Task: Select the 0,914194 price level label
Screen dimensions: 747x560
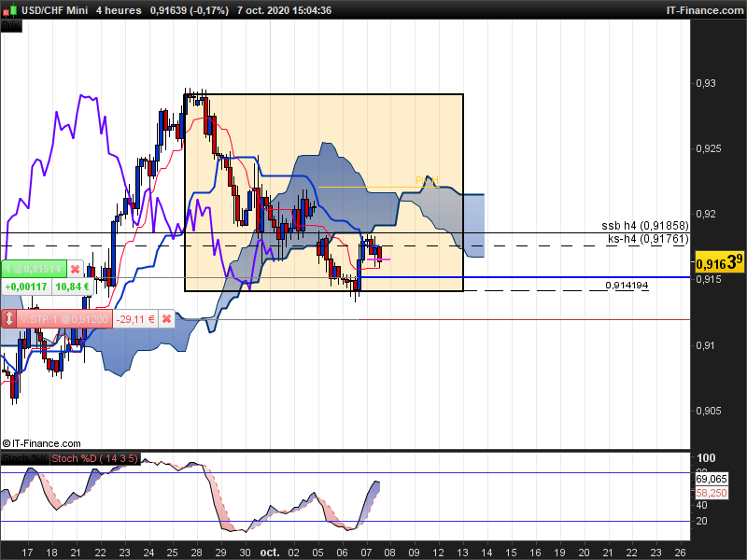Action: pyautogui.click(x=626, y=285)
